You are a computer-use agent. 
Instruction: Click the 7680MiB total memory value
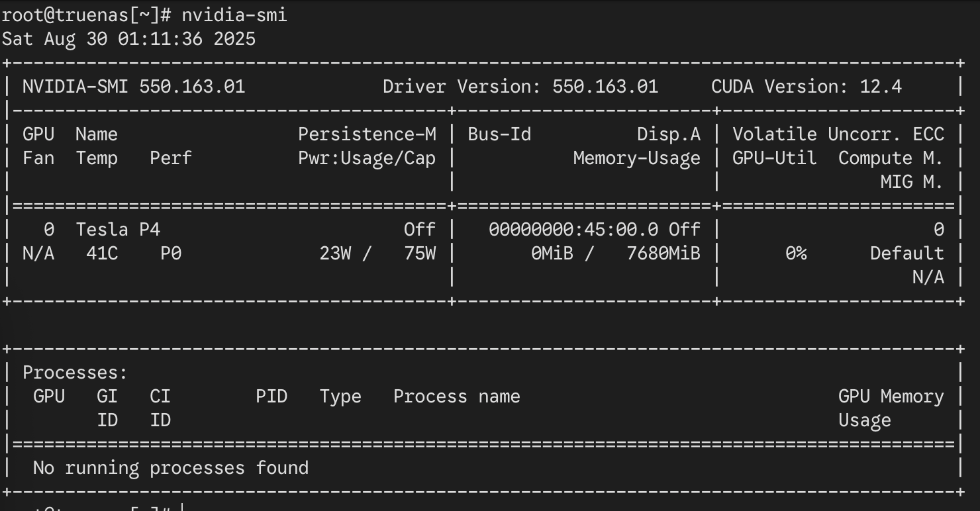[663, 254]
